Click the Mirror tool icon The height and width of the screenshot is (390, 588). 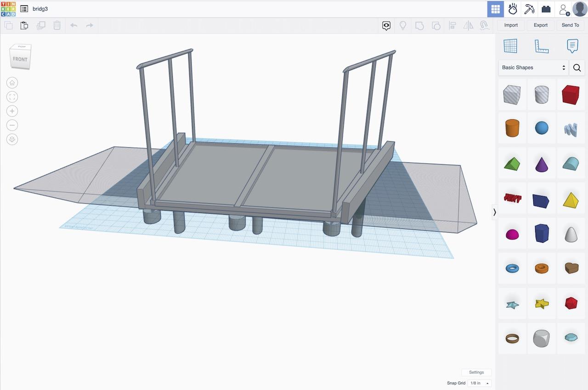click(x=468, y=26)
